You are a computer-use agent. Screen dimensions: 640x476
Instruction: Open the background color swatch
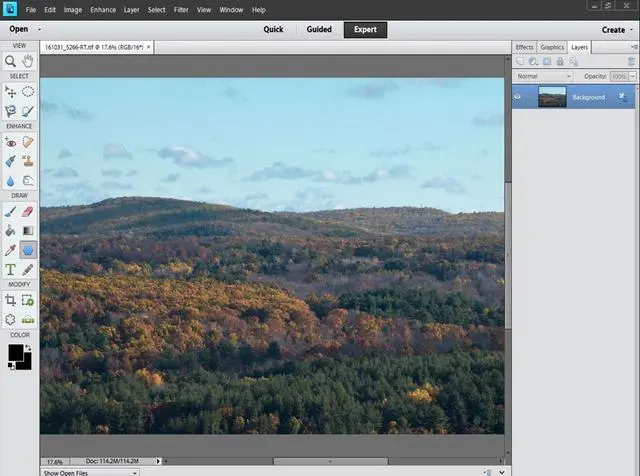25,363
